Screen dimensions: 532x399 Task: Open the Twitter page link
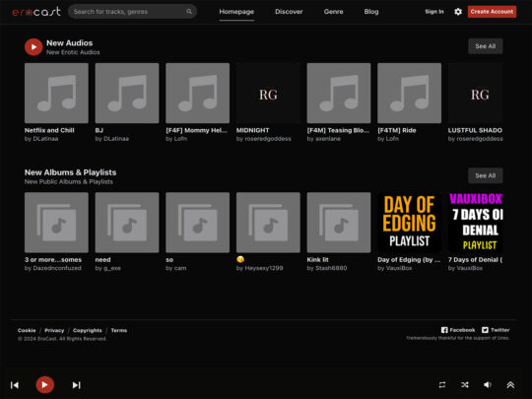point(496,330)
